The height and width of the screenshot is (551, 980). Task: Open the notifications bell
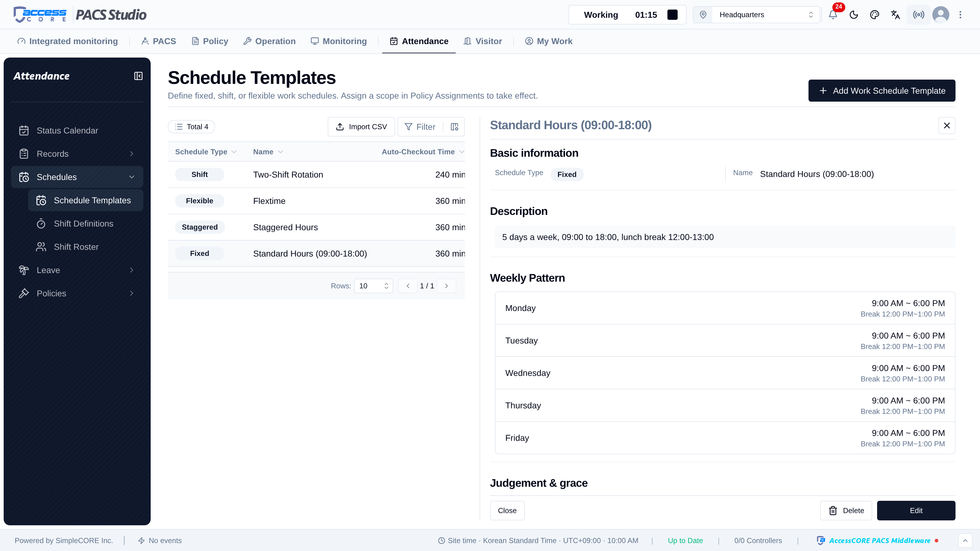click(x=833, y=15)
